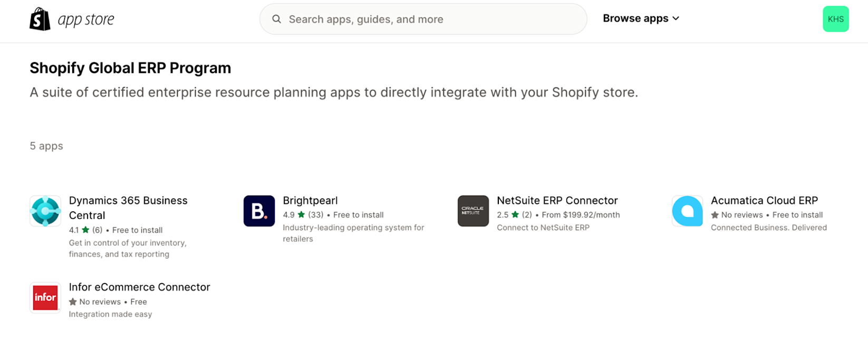868x361 pixels.
Task: Click the Infor app icon
Action: click(45, 297)
